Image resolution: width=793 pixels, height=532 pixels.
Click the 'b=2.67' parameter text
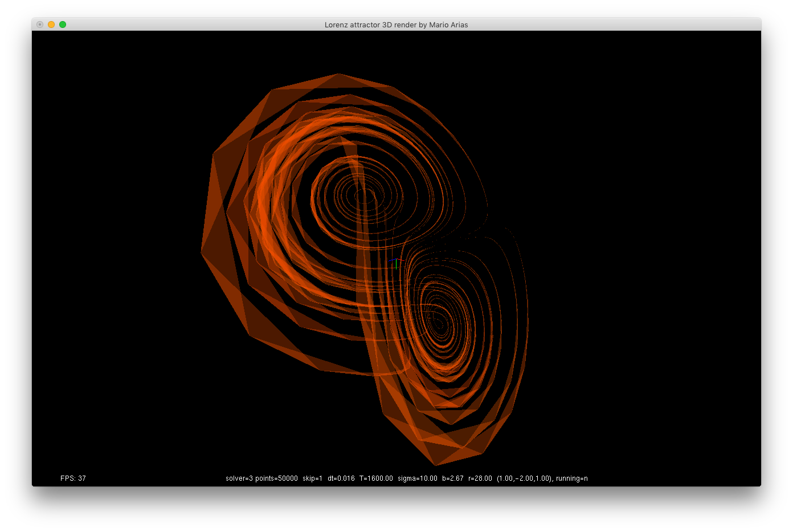(x=453, y=478)
